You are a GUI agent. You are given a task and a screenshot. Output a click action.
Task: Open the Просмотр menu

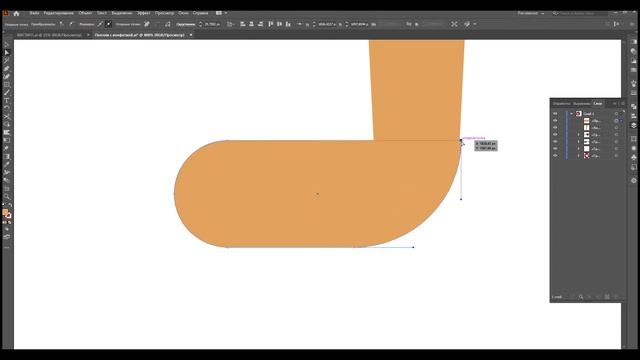coord(164,13)
